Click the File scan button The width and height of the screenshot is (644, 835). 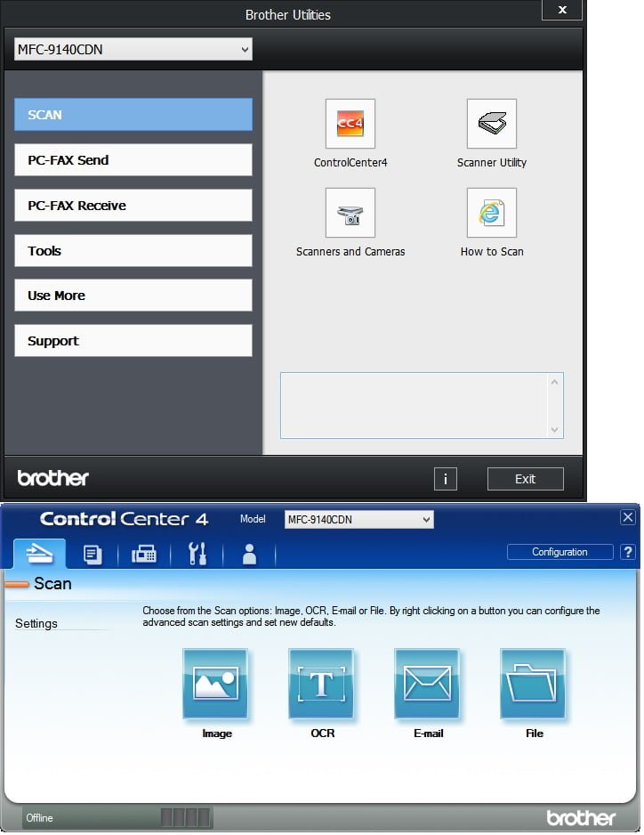[532, 684]
